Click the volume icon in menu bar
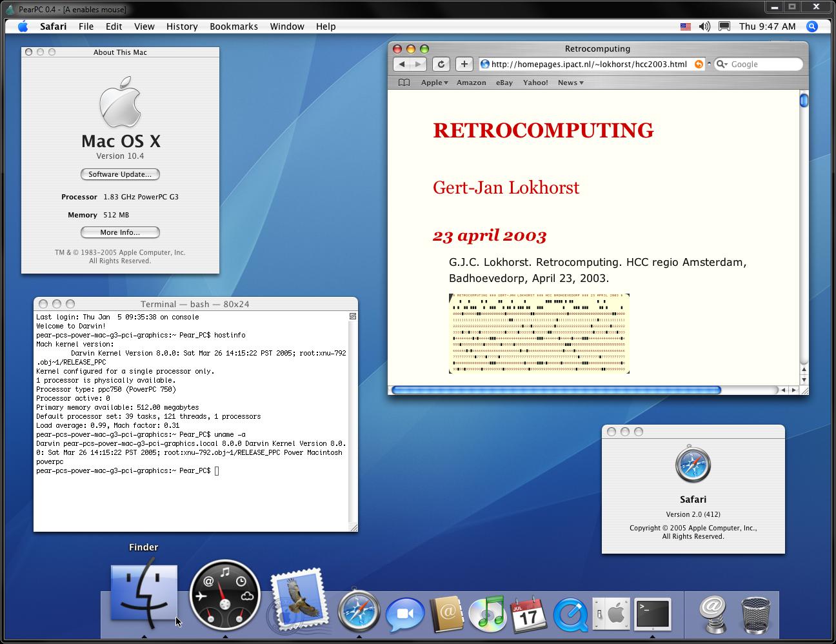Screen dimensions: 836x644 (704, 26)
